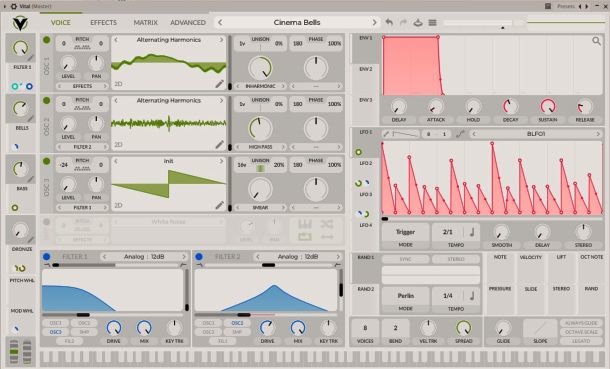Click noise sample keytrack bars icon
610x369 pixels.
coord(305,224)
